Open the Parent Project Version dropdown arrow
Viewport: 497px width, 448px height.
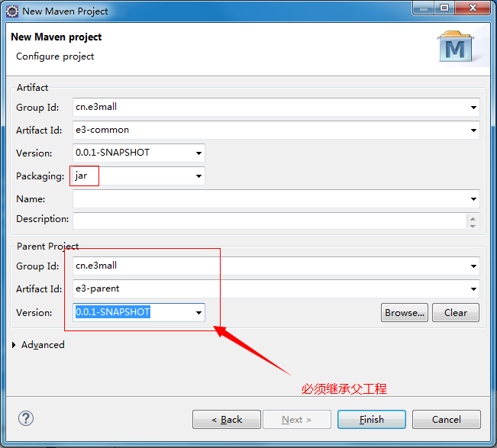click(198, 313)
